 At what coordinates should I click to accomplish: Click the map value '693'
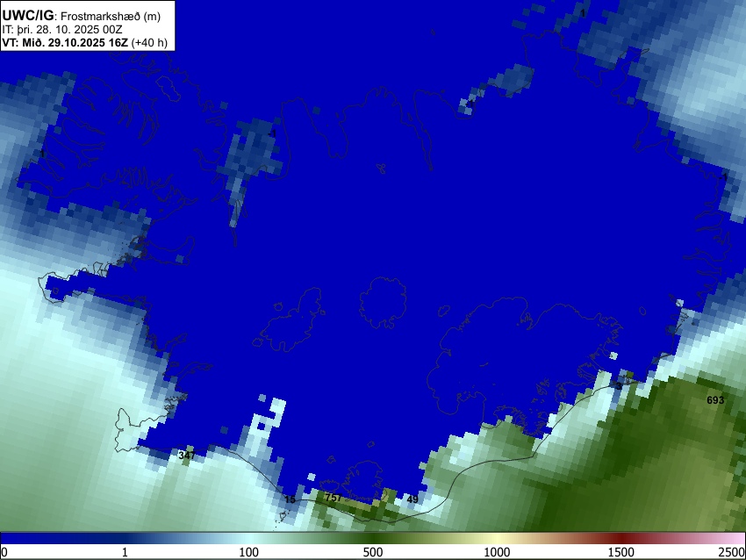pos(715,400)
